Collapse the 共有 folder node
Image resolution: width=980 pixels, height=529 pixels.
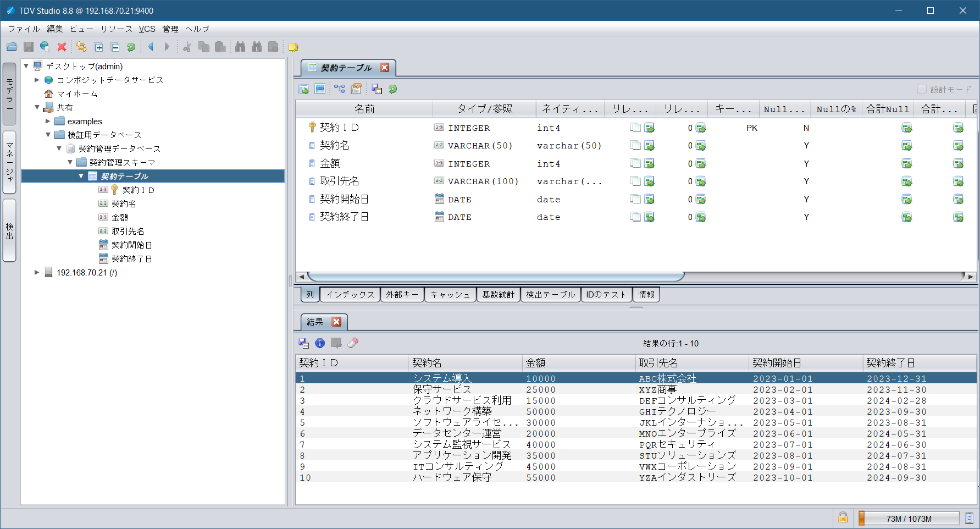37,107
